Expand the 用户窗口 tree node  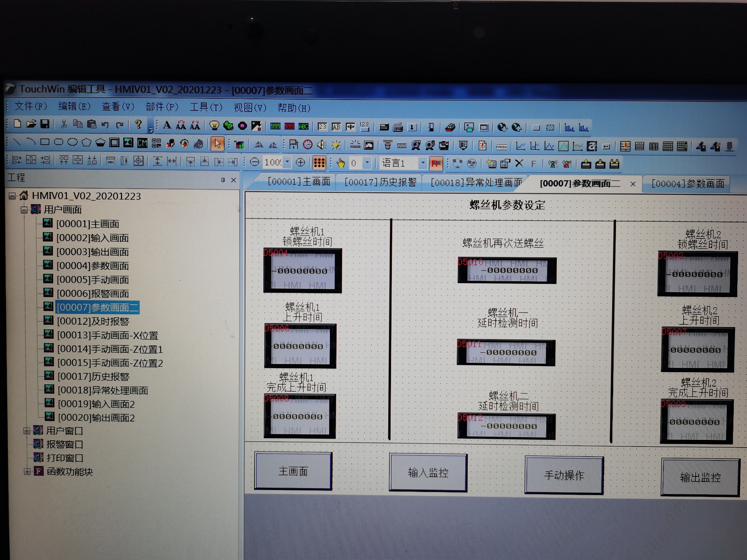tap(27, 431)
